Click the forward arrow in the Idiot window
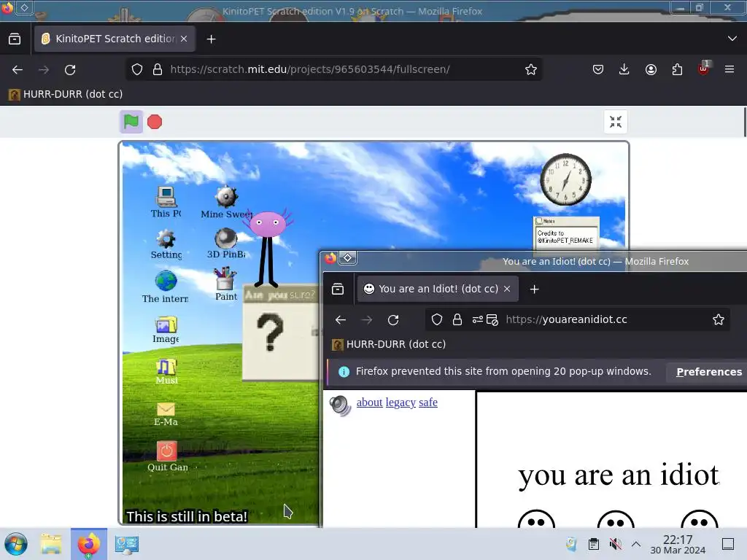This screenshot has width=747, height=560. 367,320
